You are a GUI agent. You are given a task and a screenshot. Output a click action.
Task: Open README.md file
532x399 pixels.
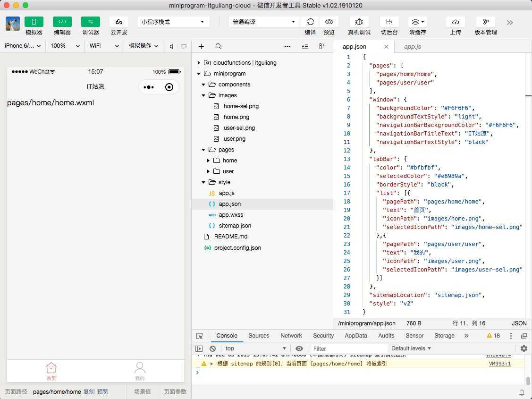[231, 237]
